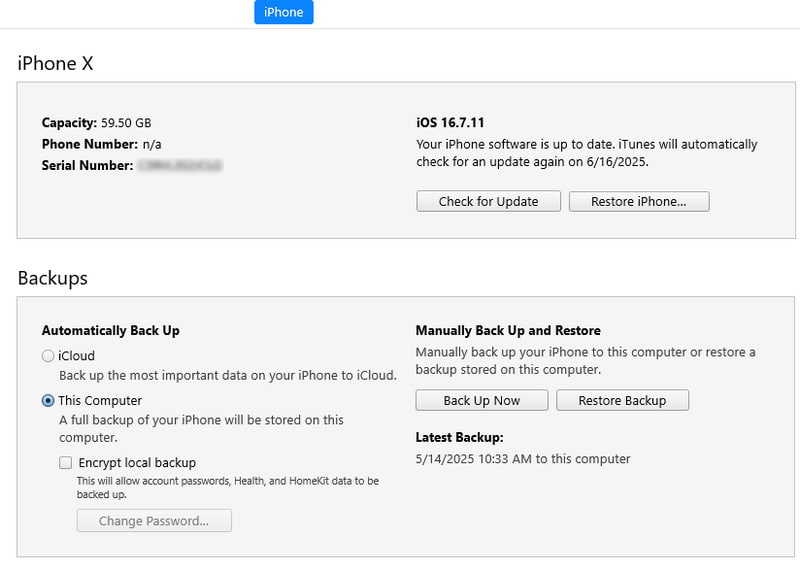The height and width of the screenshot is (571, 800).
Task: Click the software up to date message
Action: point(587,153)
